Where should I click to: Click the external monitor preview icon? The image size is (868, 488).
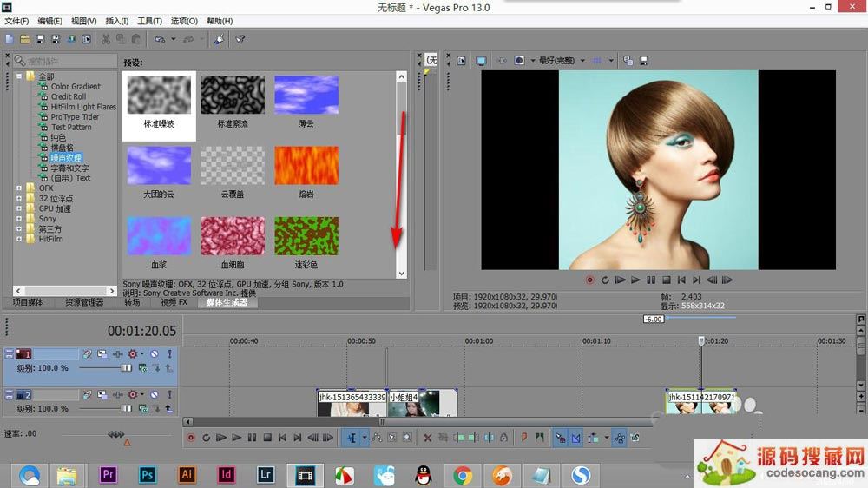click(x=480, y=61)
